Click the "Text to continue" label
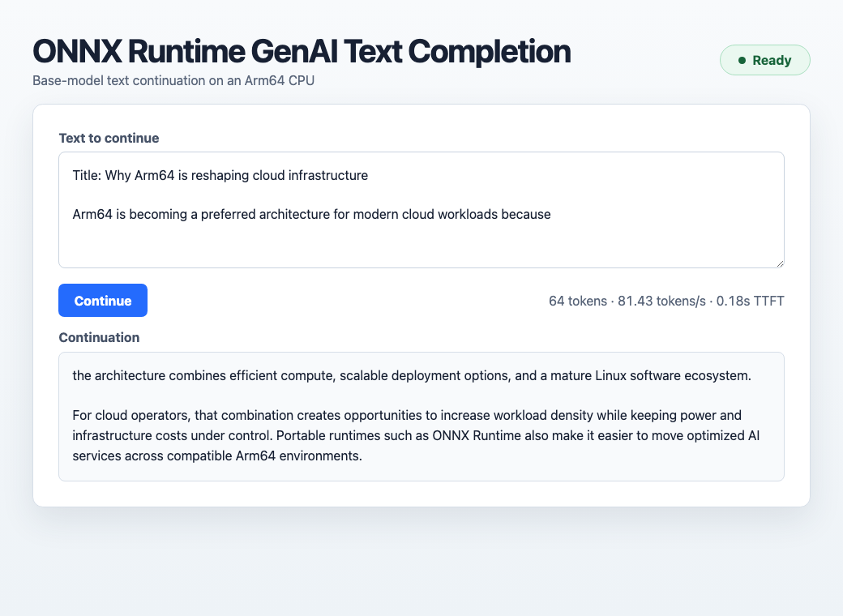The image size is (843, 616). coord(109,138)
